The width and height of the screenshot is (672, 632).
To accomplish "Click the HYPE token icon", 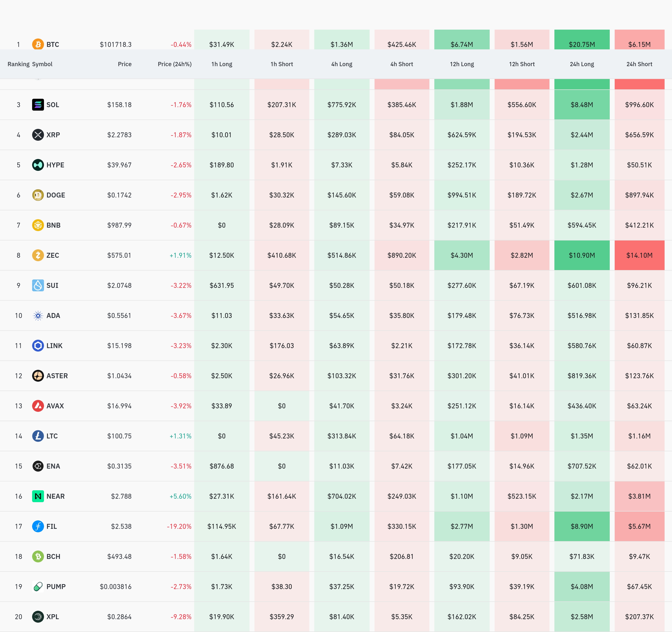I will tap(38, 165).
